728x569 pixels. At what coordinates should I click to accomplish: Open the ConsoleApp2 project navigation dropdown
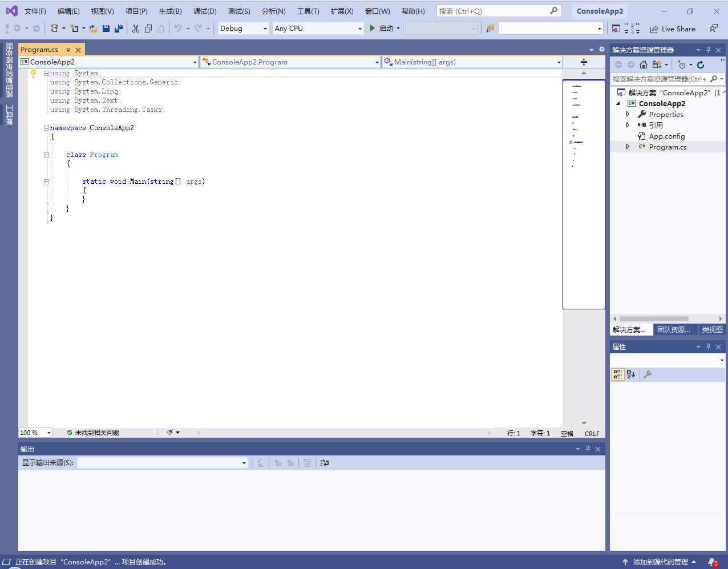tap(108, 62)
